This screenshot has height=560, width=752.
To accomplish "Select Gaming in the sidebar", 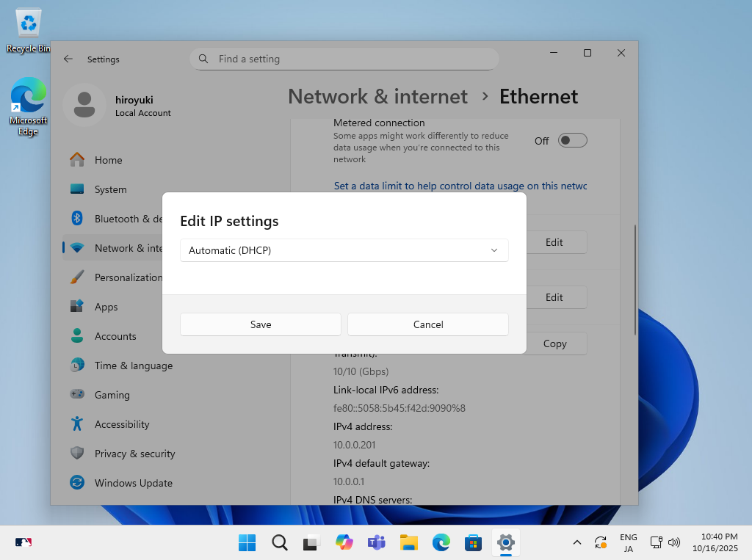I will 112,395.
